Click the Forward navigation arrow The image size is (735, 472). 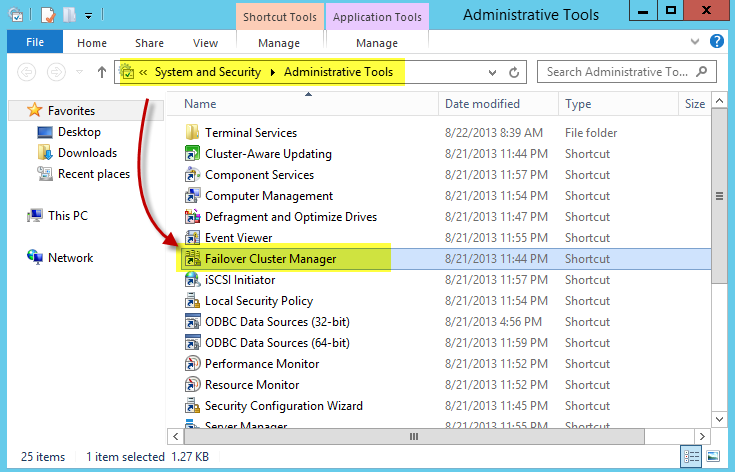point(56,72)
